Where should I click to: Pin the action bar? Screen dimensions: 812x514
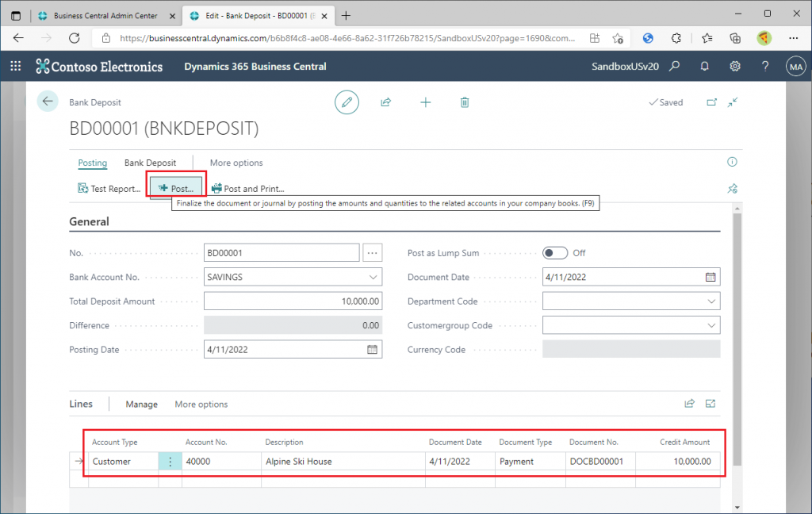coord(732,189)
